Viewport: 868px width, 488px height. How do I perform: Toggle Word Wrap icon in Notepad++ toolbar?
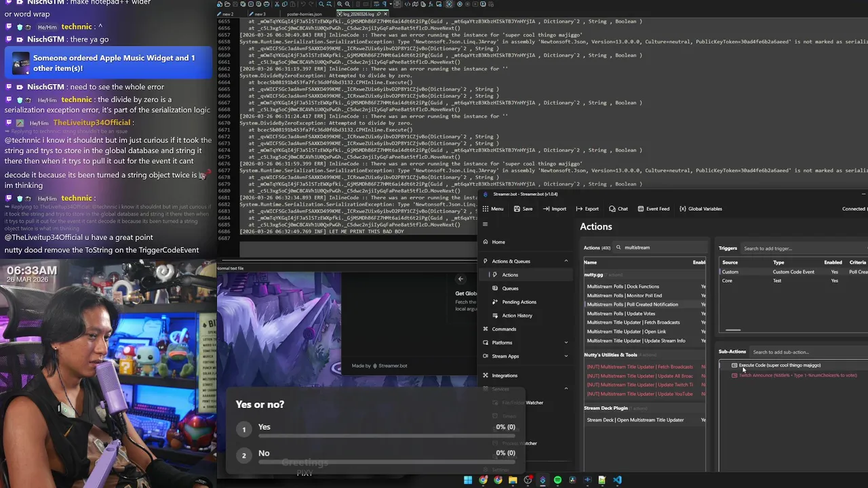(x=376, y=4)
